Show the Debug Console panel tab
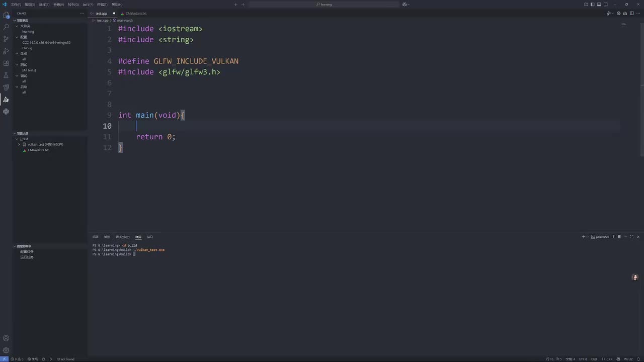Image resolution: width=644 pixels, height=362 pixels. [x=122, y=237]
